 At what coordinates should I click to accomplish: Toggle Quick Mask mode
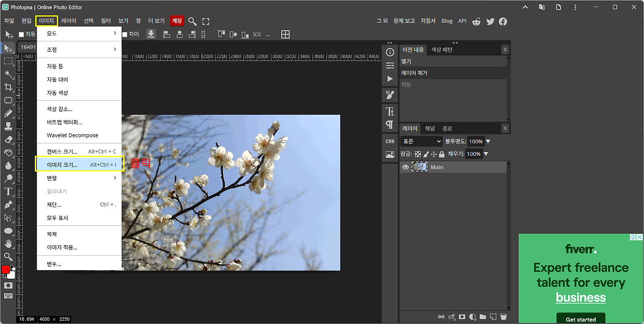point(8,285)
